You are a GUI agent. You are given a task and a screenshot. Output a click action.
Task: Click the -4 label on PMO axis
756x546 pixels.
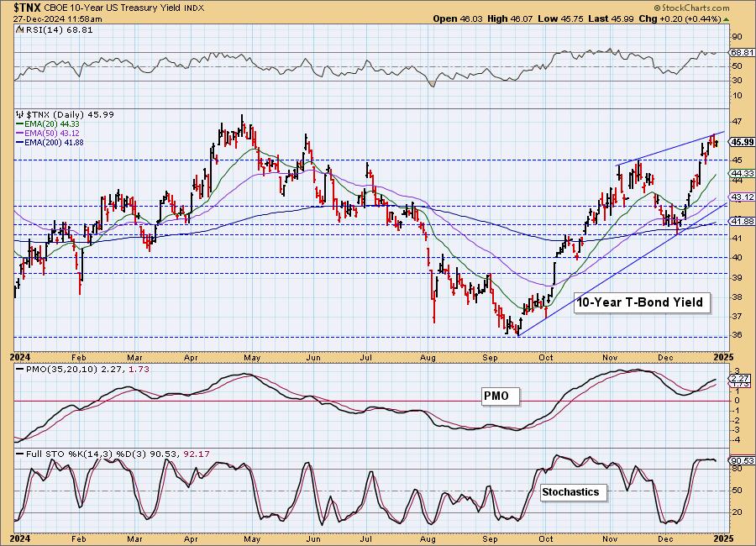click(736, 440)
